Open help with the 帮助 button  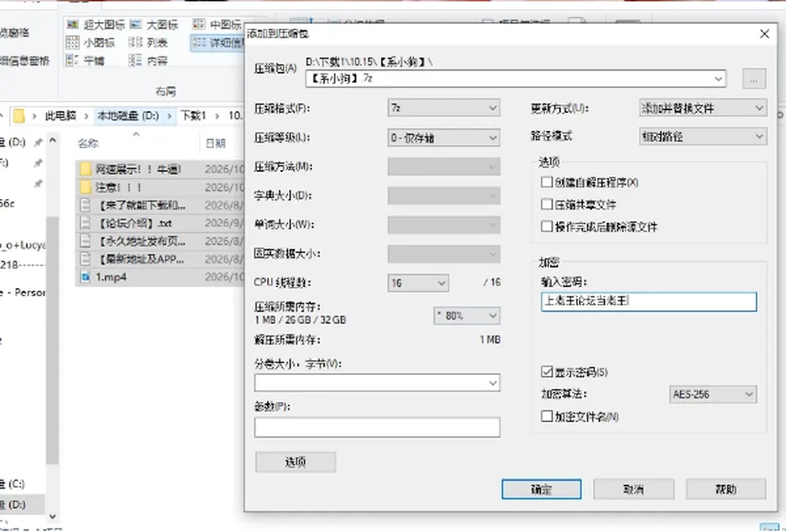pyautogui.click(x=726, y=489)
